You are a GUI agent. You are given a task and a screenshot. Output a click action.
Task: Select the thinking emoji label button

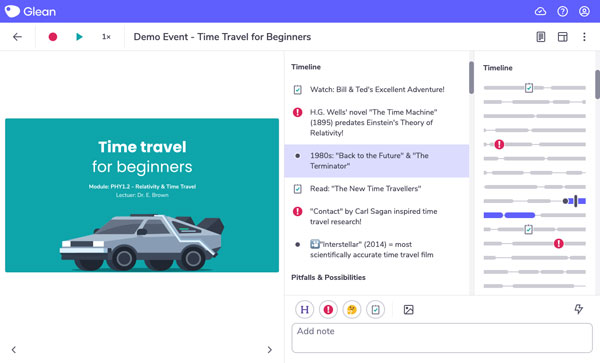pyautogui.click(x=352, y=309)
